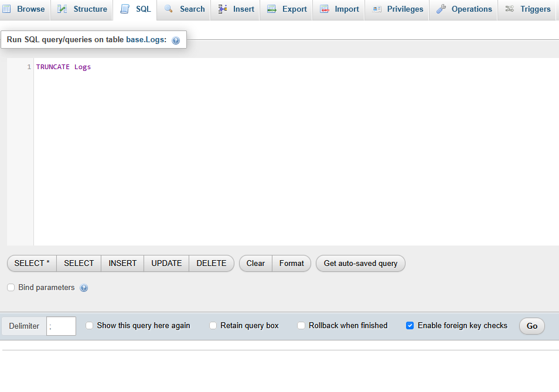The width and height of the screenshot is (559, 392).
Task: Click the Export tab icon
Action: pyautogui.click(x=272, y=9)
